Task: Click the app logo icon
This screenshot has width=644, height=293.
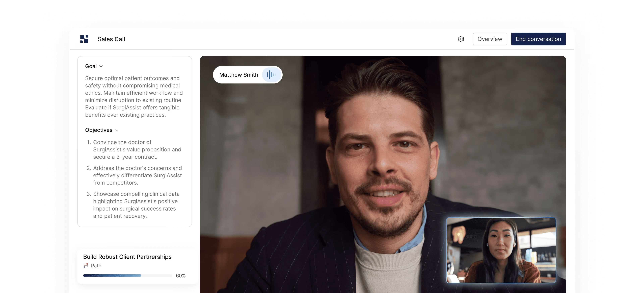Action: pos(84,39)
